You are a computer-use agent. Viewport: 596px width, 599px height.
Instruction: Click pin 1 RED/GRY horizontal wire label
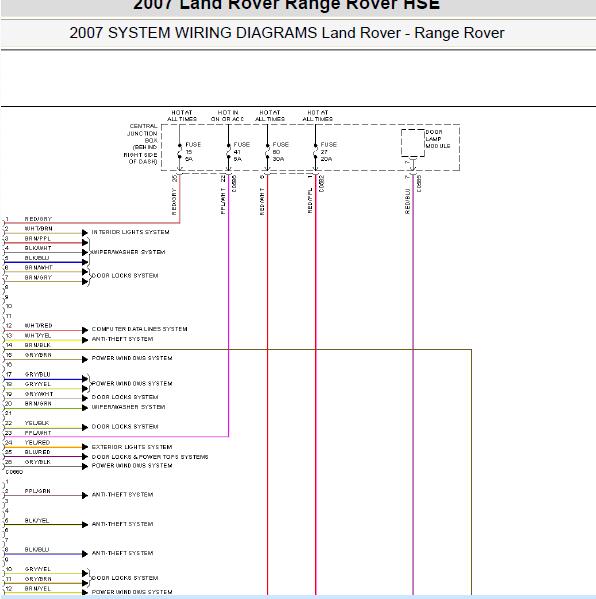point(38,219)
